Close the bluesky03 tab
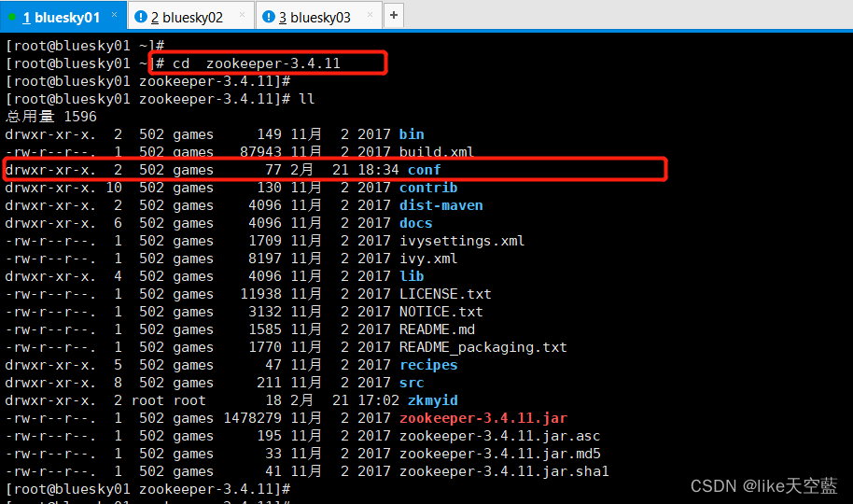 (x=370, y=15)
